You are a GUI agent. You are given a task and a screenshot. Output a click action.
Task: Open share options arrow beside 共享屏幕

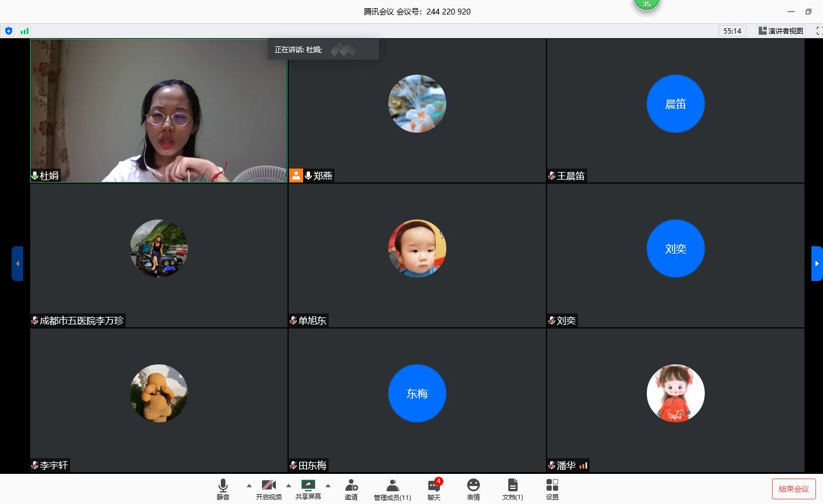pos(328,485)
